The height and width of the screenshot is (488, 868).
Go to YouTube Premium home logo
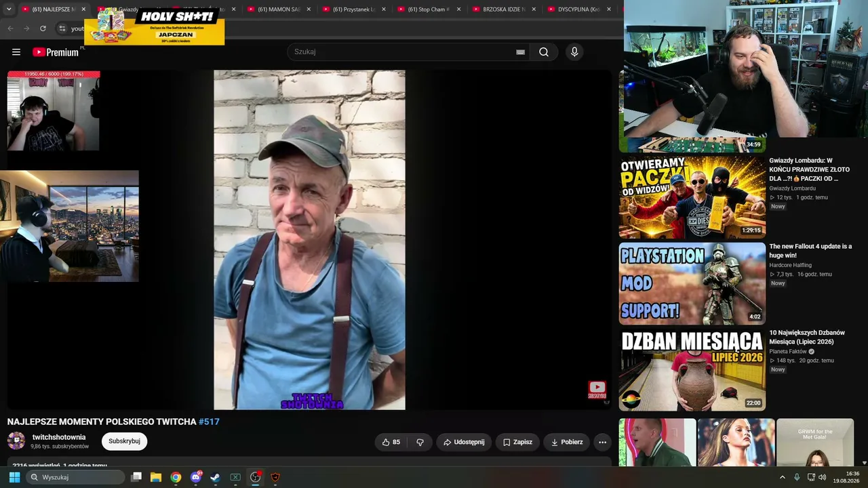[56, 52]
